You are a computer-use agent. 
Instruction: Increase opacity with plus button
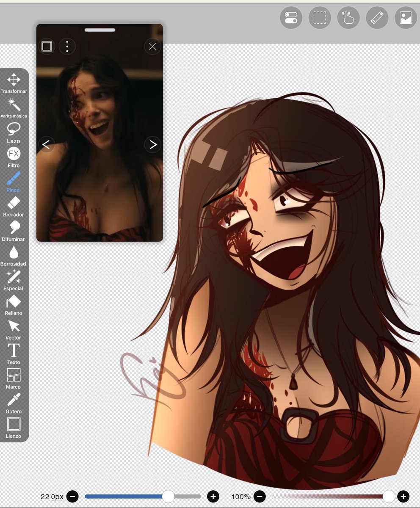pos(403,496)
